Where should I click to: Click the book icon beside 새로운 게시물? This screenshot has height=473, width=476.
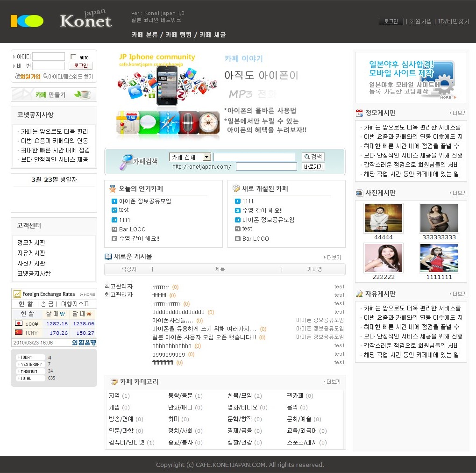[x=108, y=257]
